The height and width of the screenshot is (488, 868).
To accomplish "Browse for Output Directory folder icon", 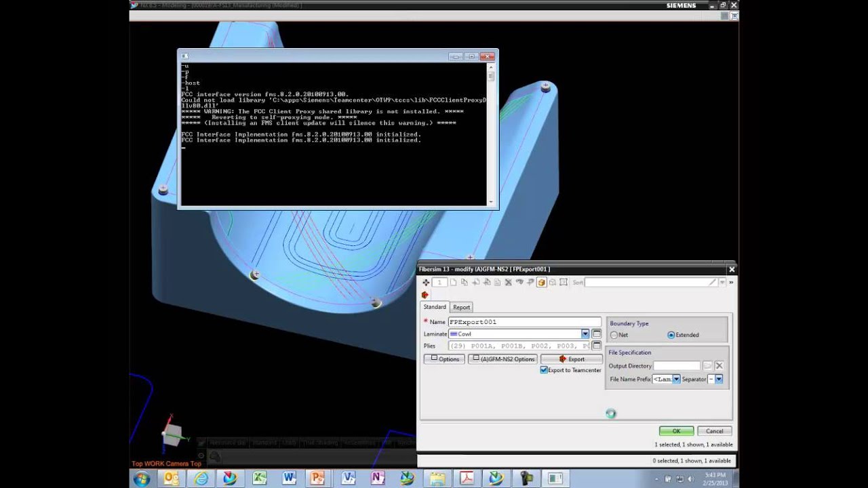I will (x=707, y=366).
